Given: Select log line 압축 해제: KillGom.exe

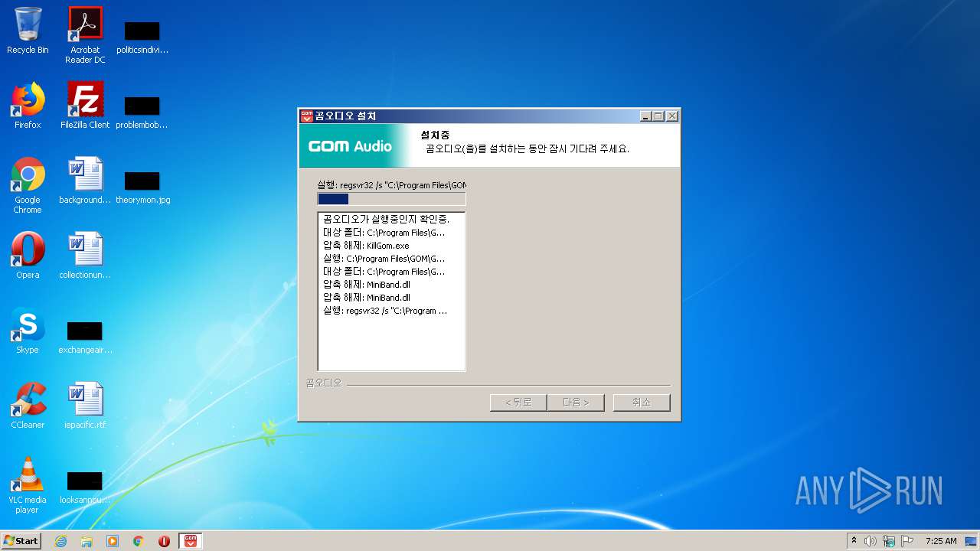Looking at the screenshot, I should point(366,246).
